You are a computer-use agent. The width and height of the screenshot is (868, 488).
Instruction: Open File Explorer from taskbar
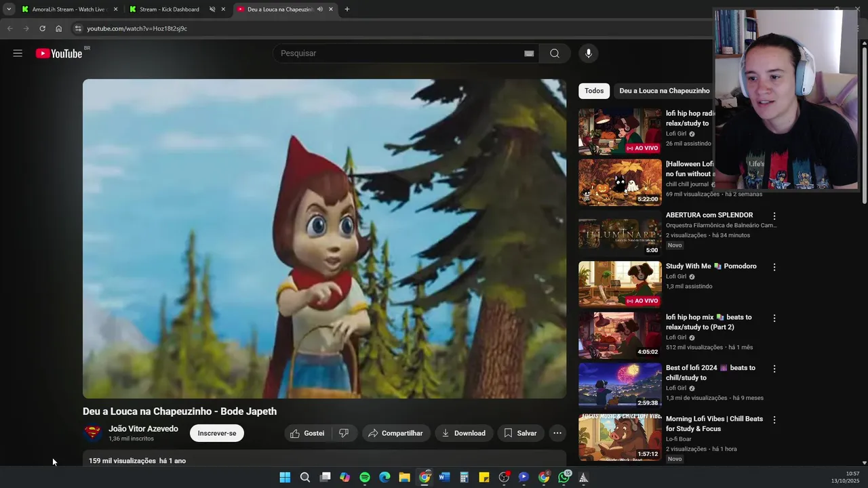point(404,478)
